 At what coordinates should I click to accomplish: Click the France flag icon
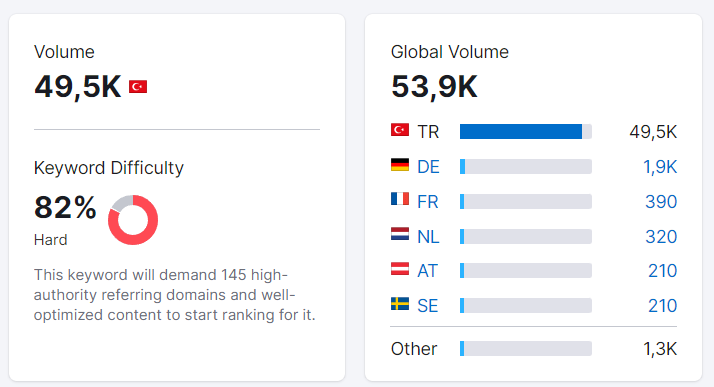(x=400, y=199)
